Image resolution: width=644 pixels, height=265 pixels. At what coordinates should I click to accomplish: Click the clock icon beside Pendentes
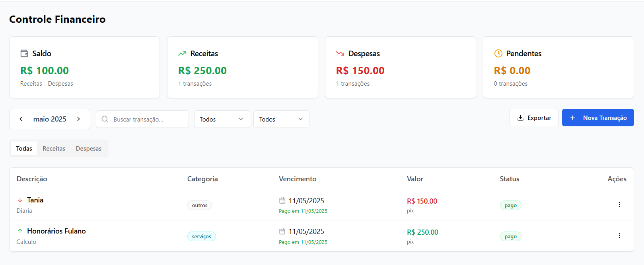tap(498, 53)
